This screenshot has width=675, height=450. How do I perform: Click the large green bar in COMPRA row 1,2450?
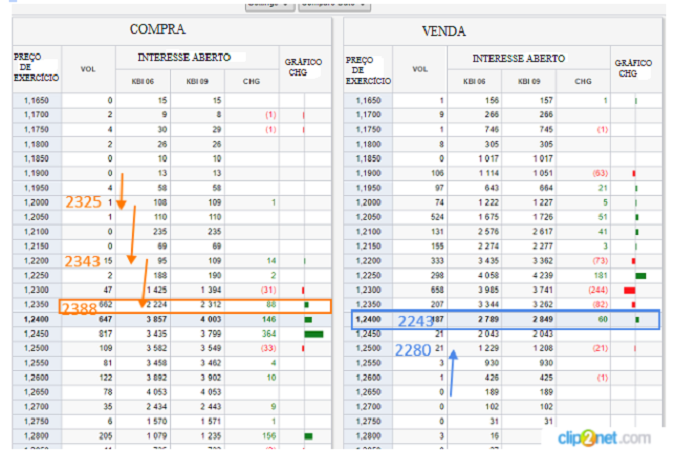(x=312, y=333)
